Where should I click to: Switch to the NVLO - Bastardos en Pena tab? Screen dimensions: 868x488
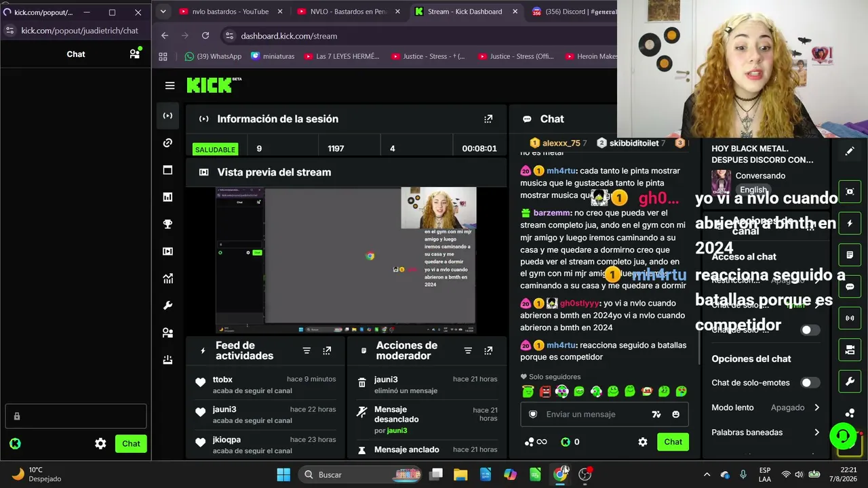(349, 12)
